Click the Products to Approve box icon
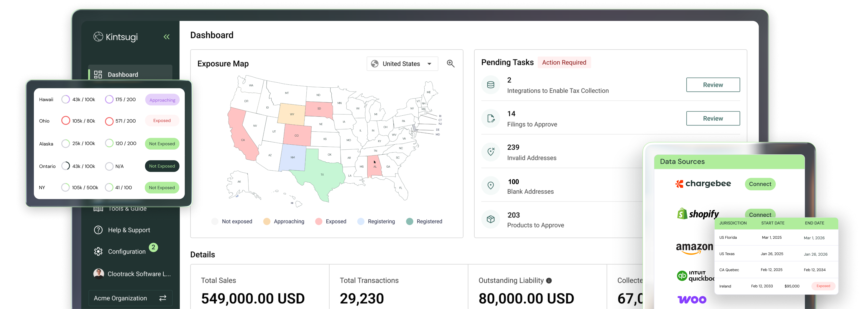 point(491,219)
